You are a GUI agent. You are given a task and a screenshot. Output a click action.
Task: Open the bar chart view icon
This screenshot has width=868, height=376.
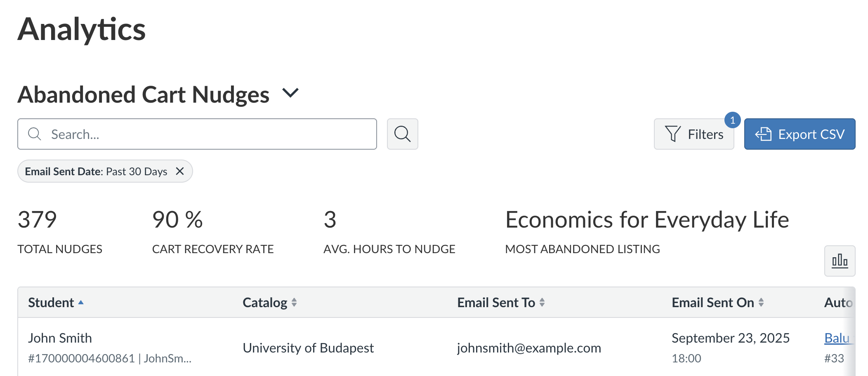click(x=840, y=261)
